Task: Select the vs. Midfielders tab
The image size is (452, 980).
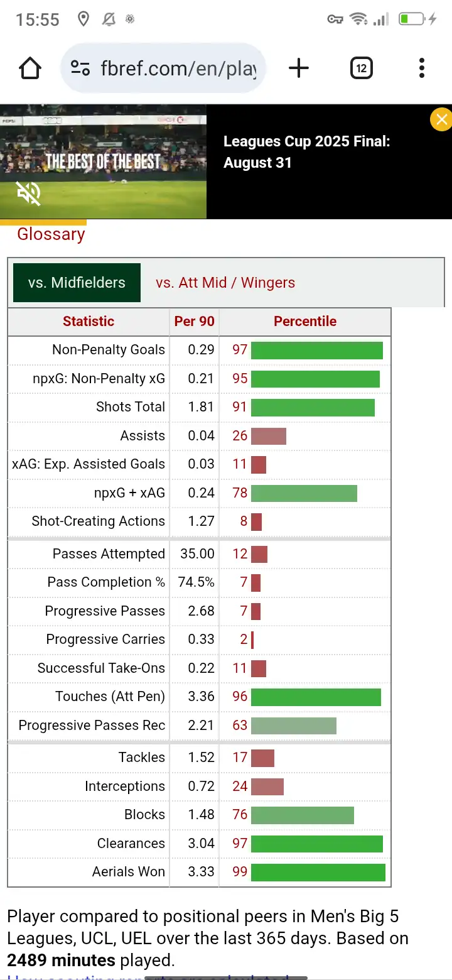Action: coord(77,283)
